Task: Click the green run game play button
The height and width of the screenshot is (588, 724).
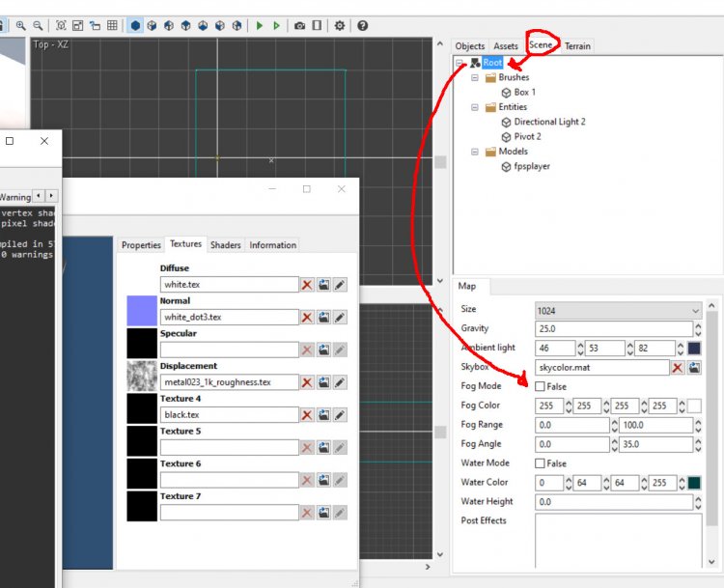Action: (260, 26)
